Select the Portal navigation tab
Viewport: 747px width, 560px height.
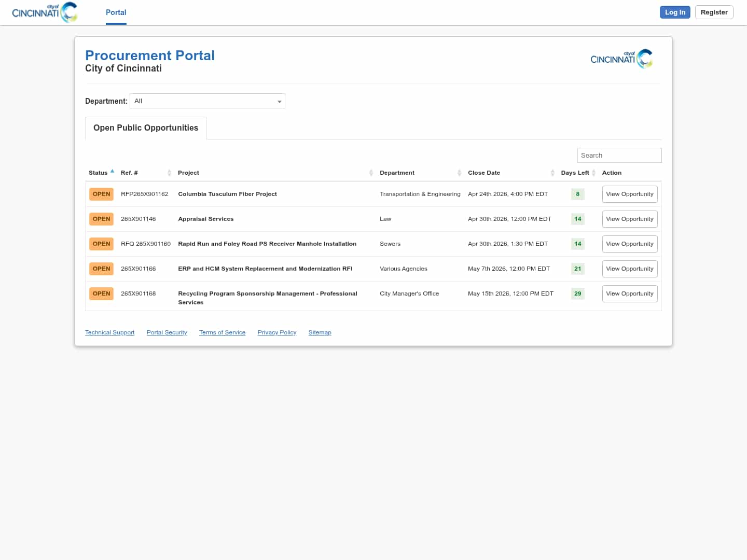click(x=116, y=12)
